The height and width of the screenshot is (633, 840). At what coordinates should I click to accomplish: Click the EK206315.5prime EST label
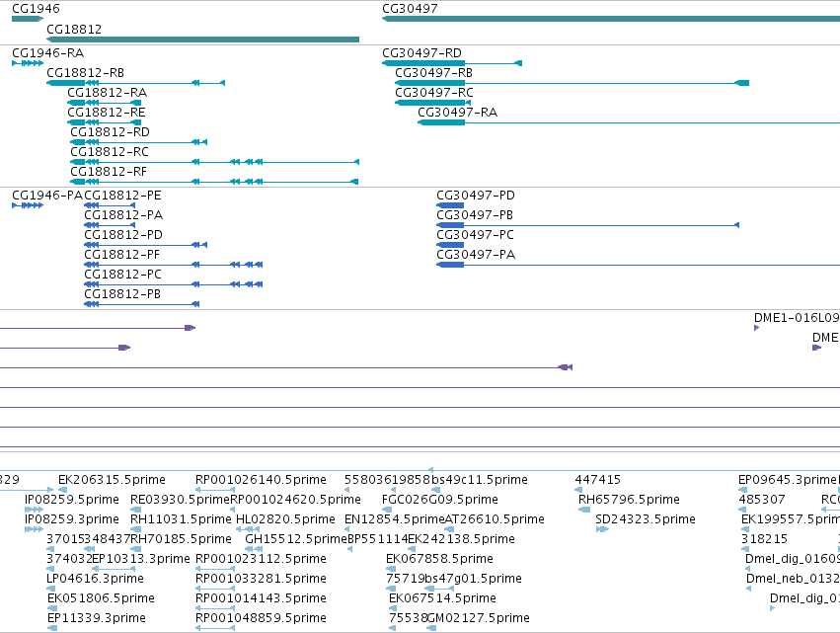[x=112, y=480]
